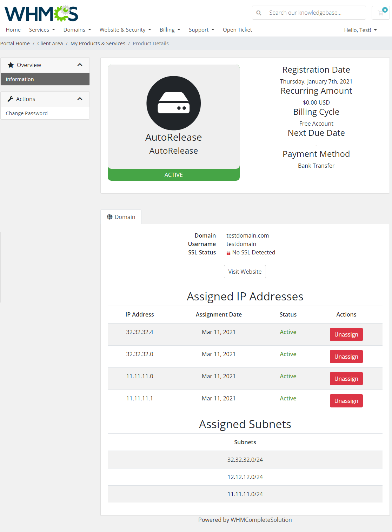This screenshot has width=392, height=532.
Task: Go to Home in navigation
Action: coord(13,30)
